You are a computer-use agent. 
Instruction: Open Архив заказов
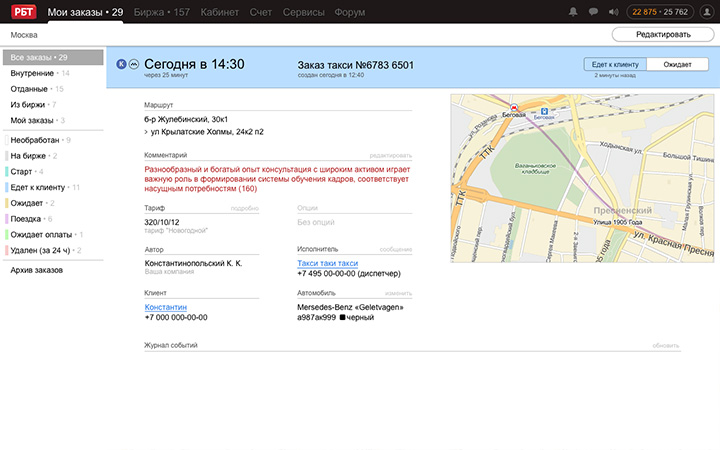37,270
